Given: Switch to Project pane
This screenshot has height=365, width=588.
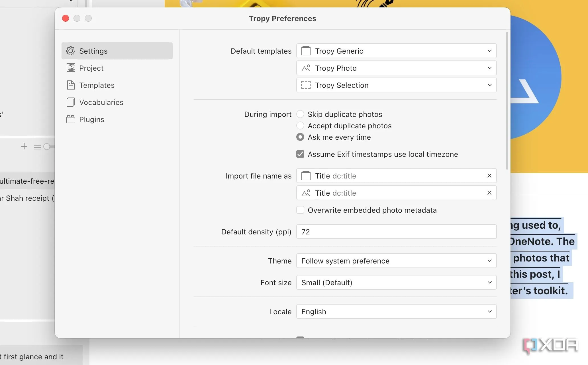Looking at the screenshot, I should [117, 68].
